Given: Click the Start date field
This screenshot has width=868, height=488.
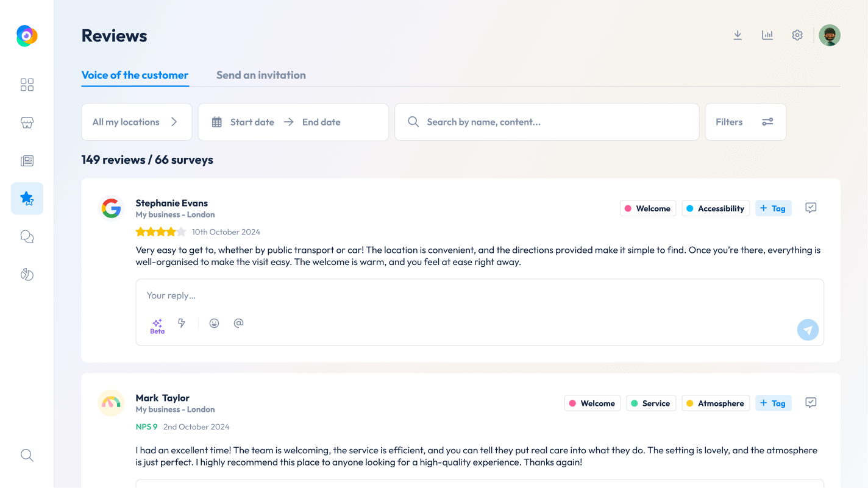Looking at the screenshot, I should point(252,122).
